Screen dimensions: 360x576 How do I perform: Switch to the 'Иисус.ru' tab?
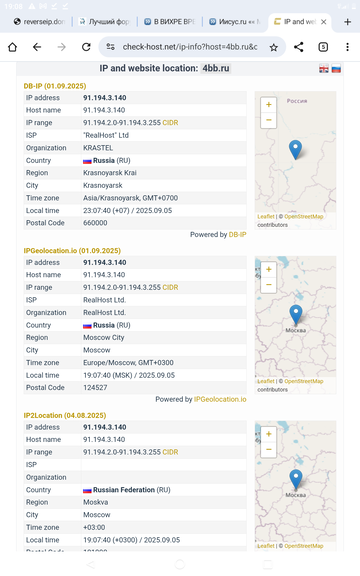[x=235, y=22]
